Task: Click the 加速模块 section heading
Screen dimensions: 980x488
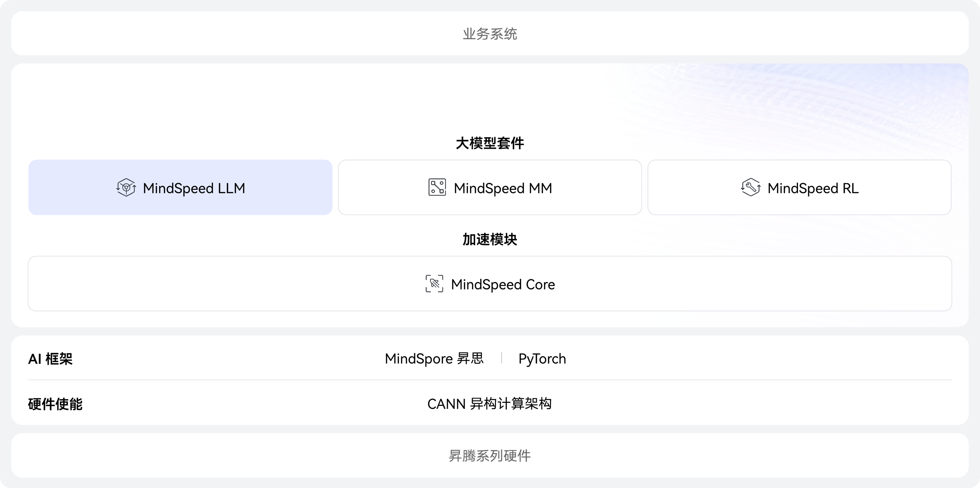Action: tap(490, 239)
